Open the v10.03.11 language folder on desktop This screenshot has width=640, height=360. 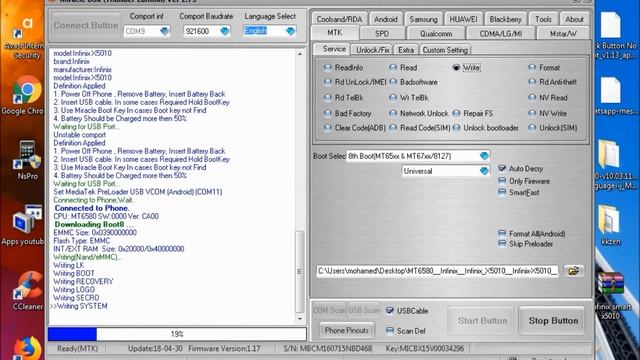[x=611, y=165]
